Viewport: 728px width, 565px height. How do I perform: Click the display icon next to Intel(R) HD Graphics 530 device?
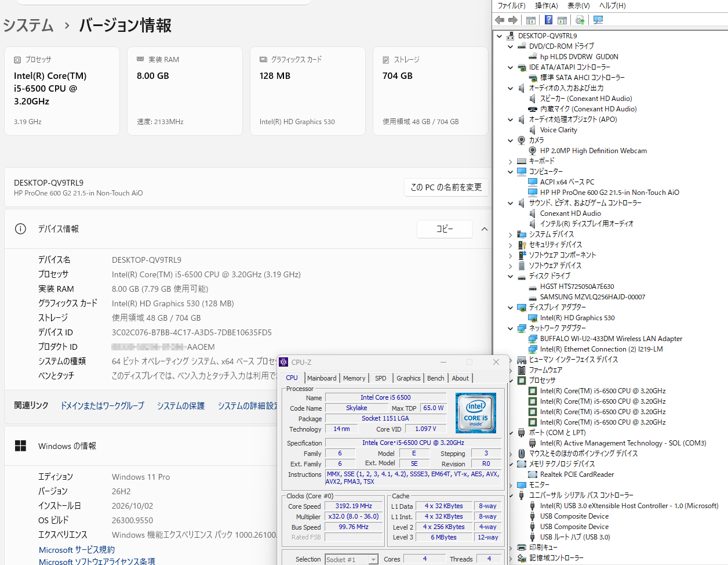pyautogui.click(x=533, y=318)
